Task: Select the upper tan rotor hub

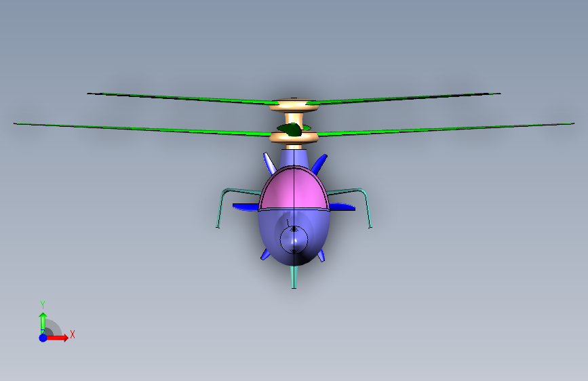Action: tap(294, 106)
